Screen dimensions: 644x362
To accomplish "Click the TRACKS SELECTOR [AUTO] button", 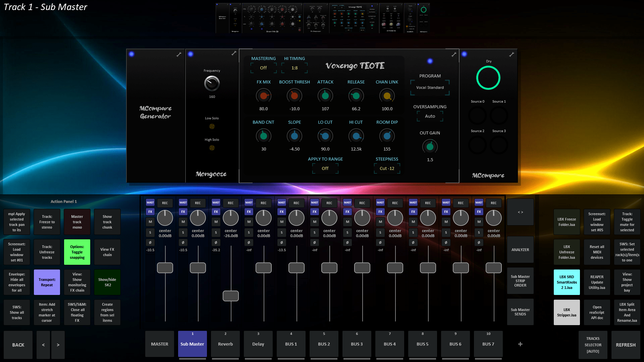I will (593, 345).
